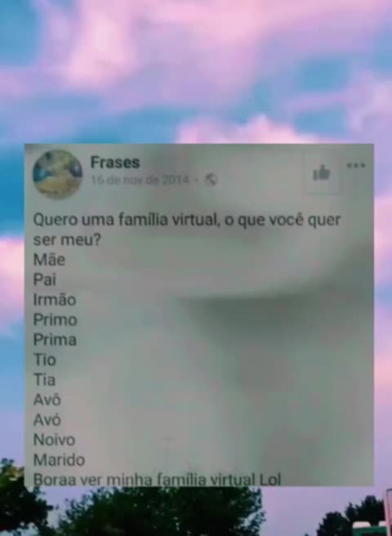Open the Frases round profile picture
Image resolution: width=392 pixels, height=536 pixels.
click(x=57, y=174)
